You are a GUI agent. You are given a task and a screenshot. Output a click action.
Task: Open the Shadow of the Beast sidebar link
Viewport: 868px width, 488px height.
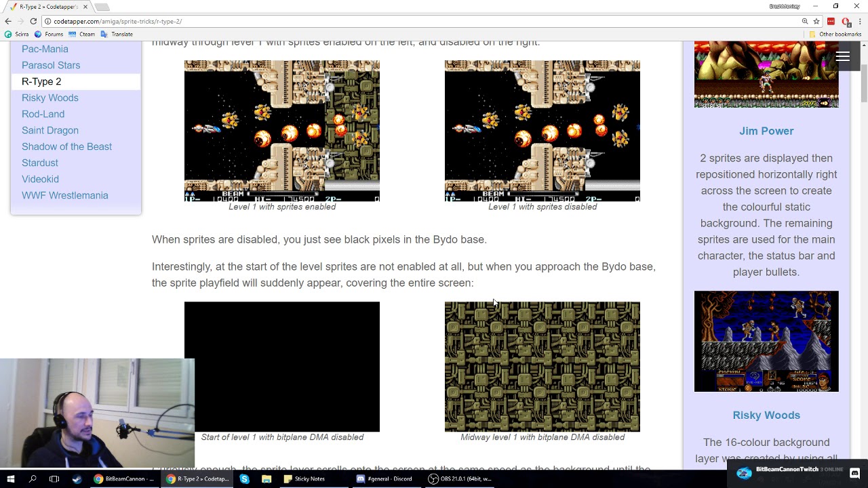pyautogui.click(x=66, y=146)
